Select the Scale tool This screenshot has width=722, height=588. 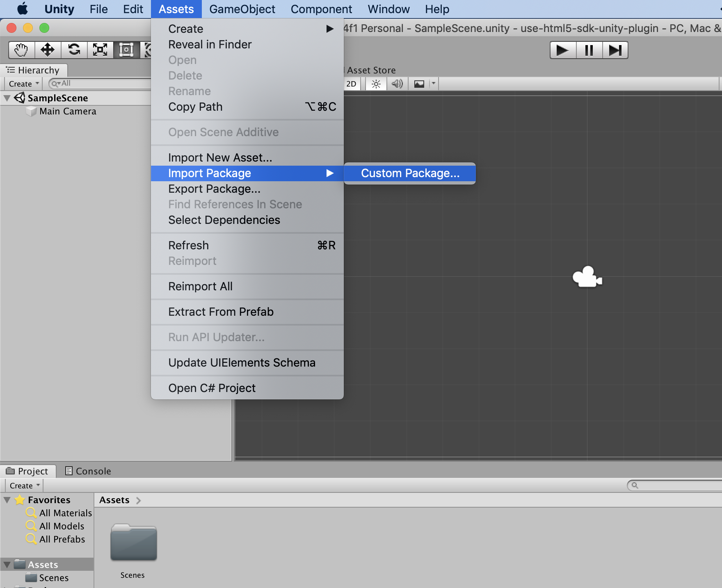[100, 50]
